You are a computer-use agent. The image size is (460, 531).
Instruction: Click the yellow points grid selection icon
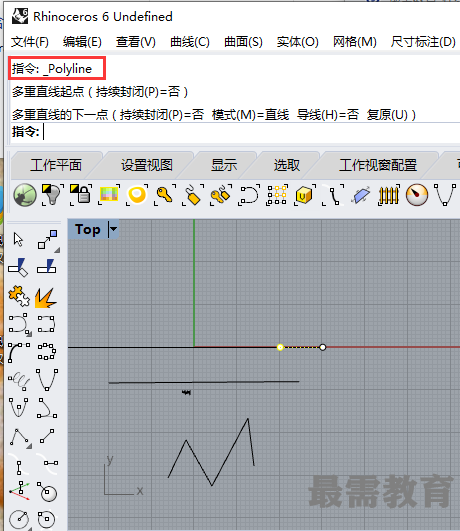(x=277, y=195)
